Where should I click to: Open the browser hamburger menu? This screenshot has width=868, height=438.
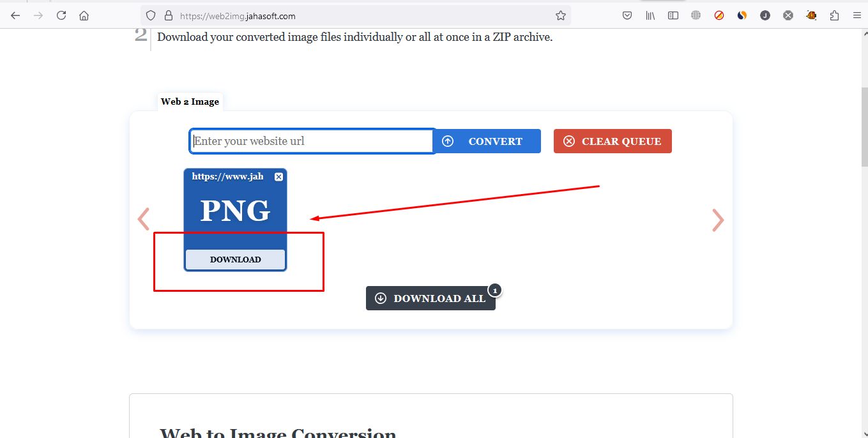(857, 15)
